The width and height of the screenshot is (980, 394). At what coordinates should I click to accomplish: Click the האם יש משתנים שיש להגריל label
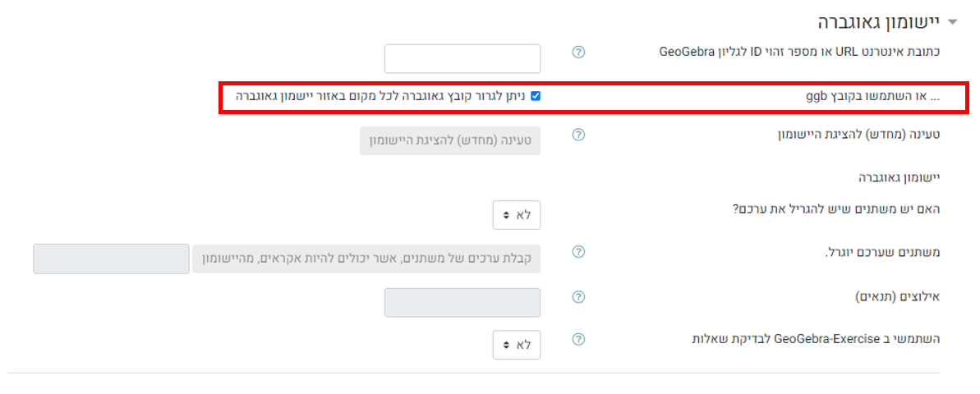pos(835,208)
